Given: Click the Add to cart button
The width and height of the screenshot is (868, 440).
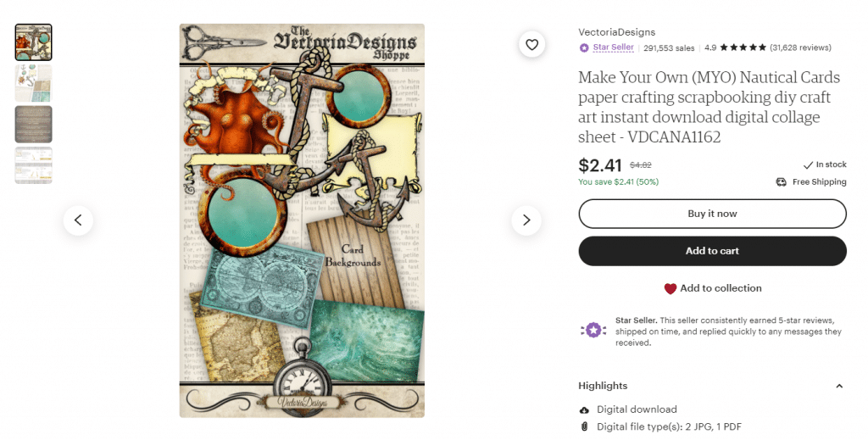Looking at the screenshot, I should click(712, 251).
